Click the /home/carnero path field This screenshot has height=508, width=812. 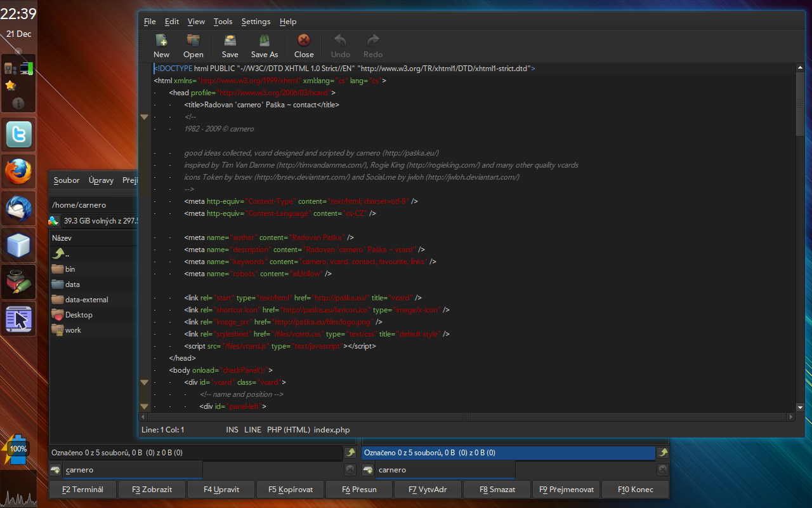93,205
